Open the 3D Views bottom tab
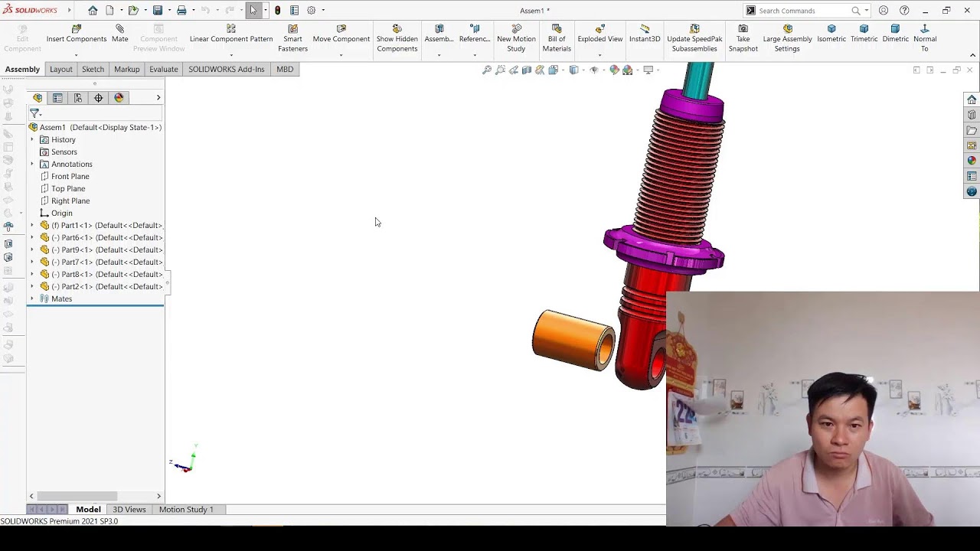980x551 pixels. (129, 510)
